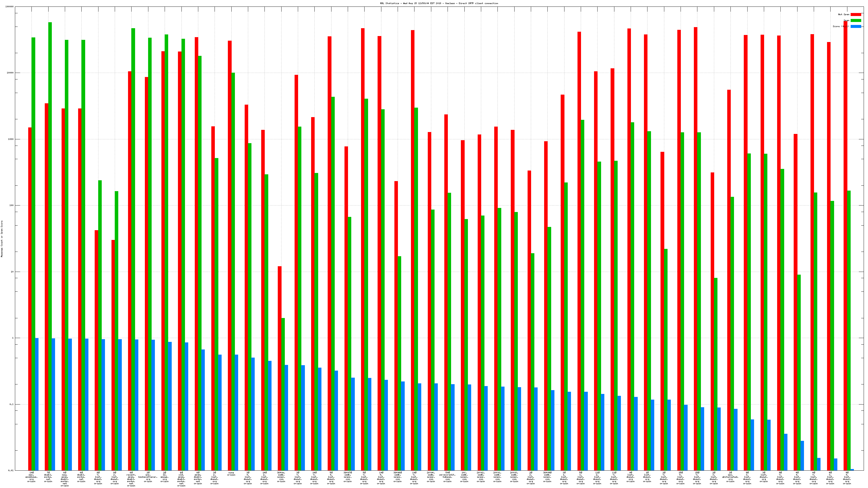The width and height of the screenshot is (868, 488).
Task: Click the 100000 y-axis tick label
Action: tap(10, 7)
